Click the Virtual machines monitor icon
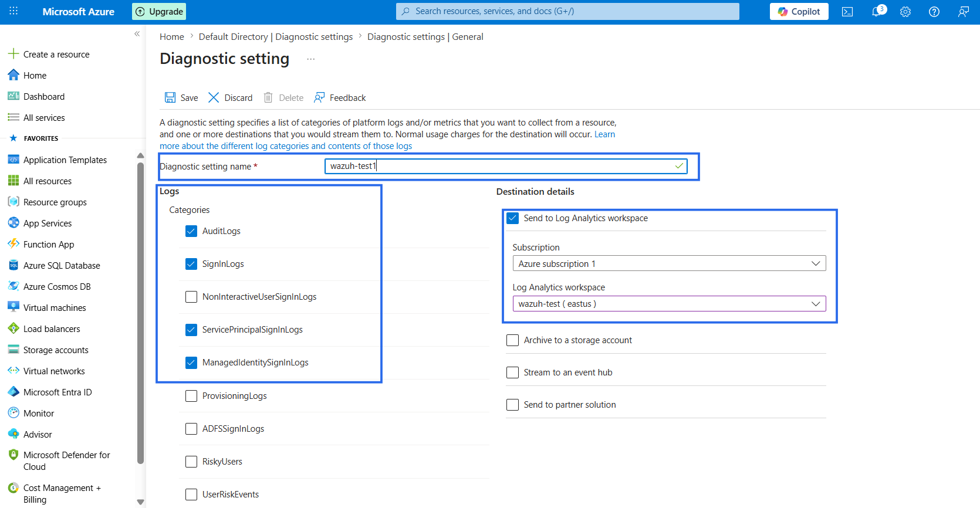Image resolution: width=980 pixels, height=508 pixels. (13, 307)
